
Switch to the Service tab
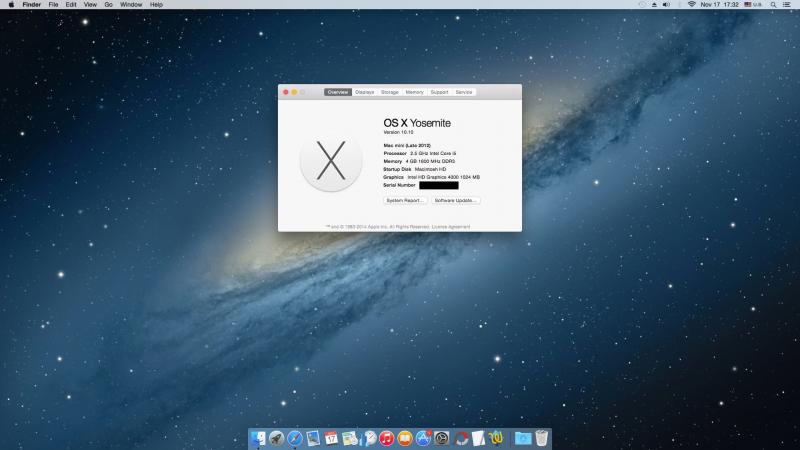tap(464, 92)
